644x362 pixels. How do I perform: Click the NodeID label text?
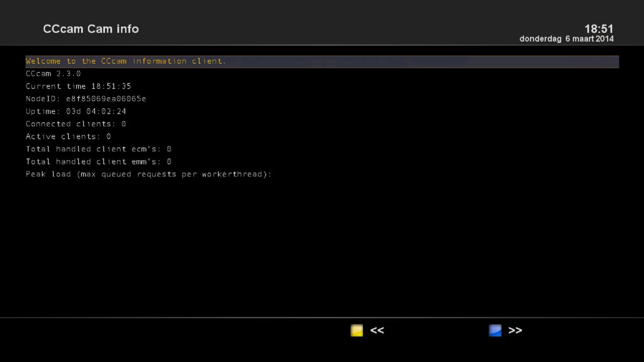tap(43, 99)
